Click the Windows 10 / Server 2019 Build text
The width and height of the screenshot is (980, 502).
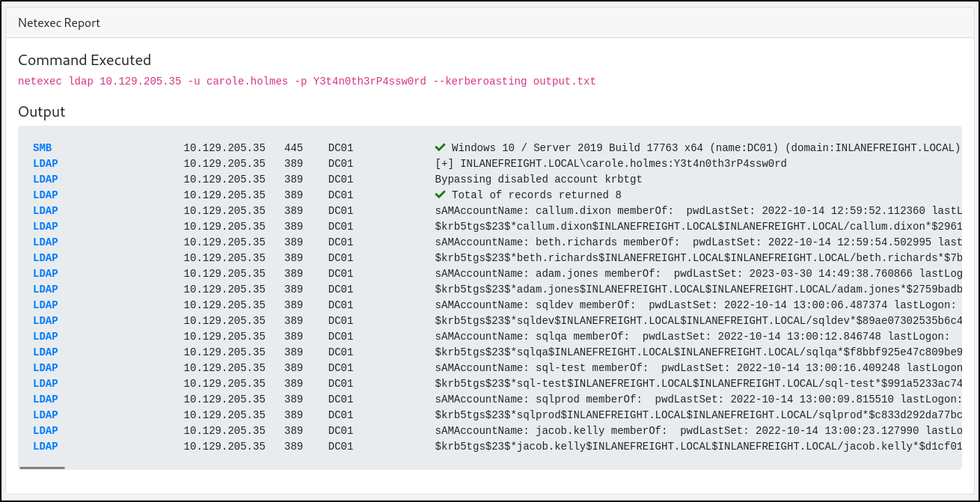705,148
